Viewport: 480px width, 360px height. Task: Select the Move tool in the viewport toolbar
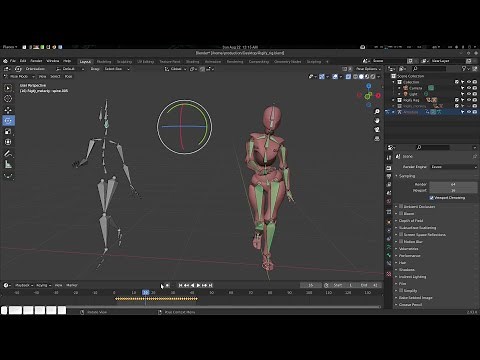point(8,110)
